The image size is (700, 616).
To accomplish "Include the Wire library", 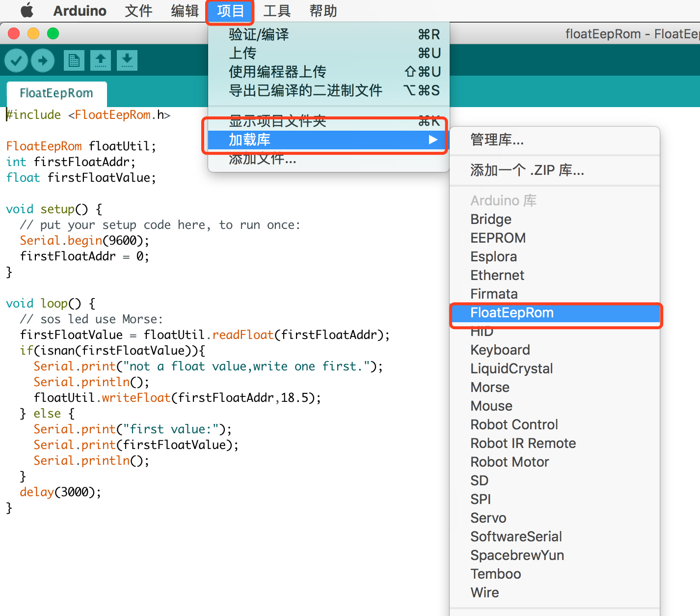I will coord(555,592).
